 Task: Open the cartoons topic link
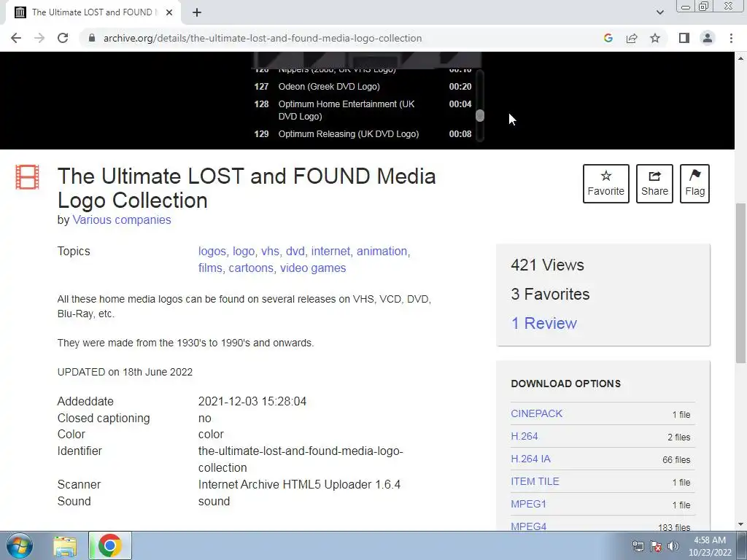(x=251, y=268)
